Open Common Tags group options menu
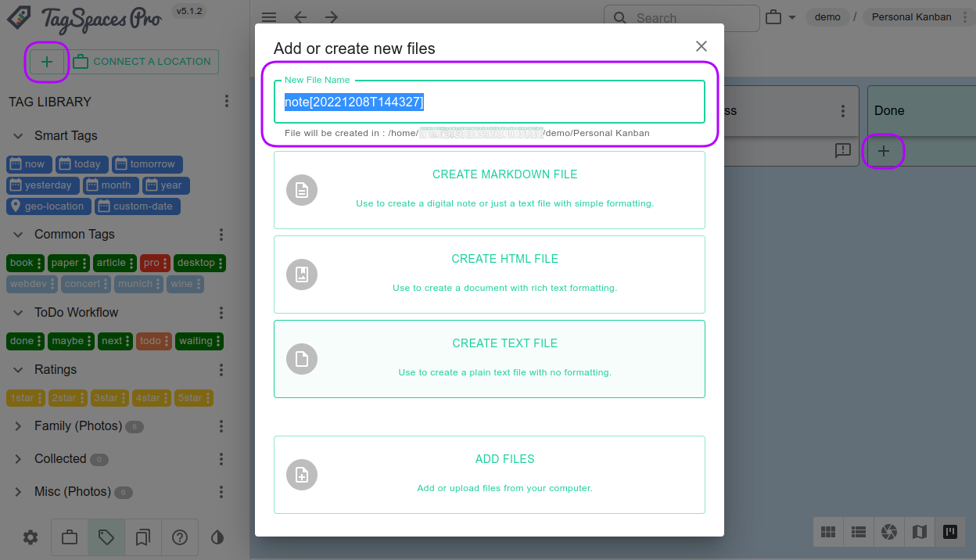 tap(221, 234)
